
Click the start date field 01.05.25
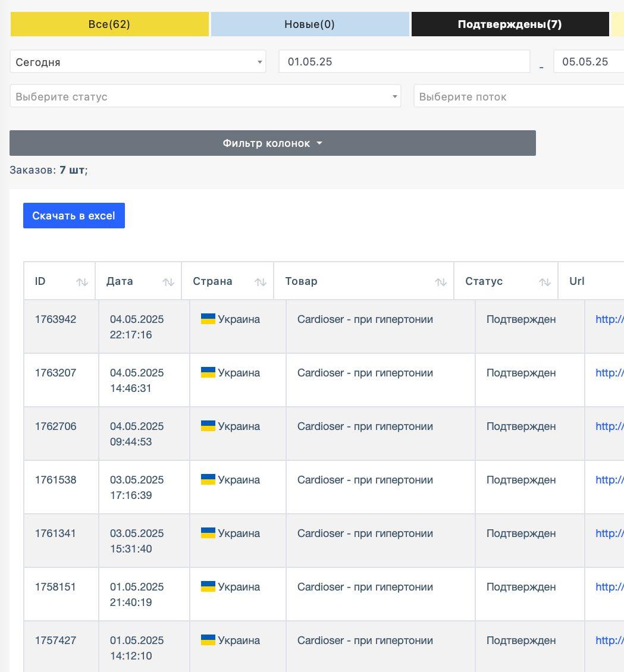click(404, 62)
